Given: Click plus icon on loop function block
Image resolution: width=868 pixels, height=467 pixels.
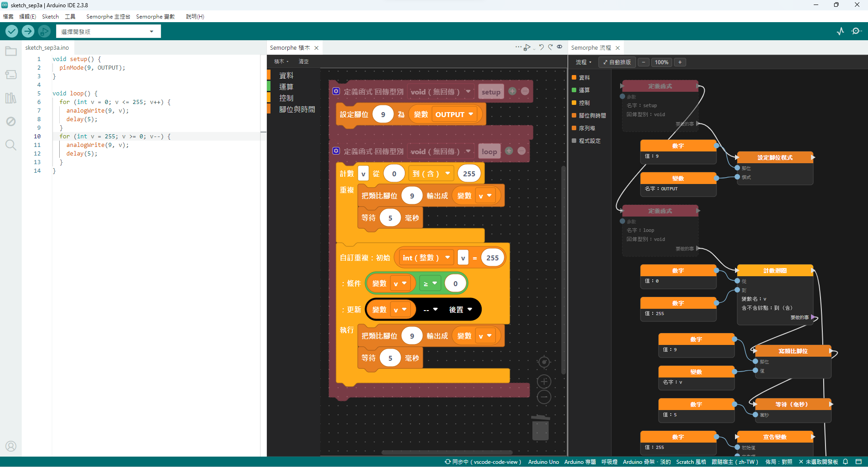Looking at the screenshot, I should click(x=509, y=151).
